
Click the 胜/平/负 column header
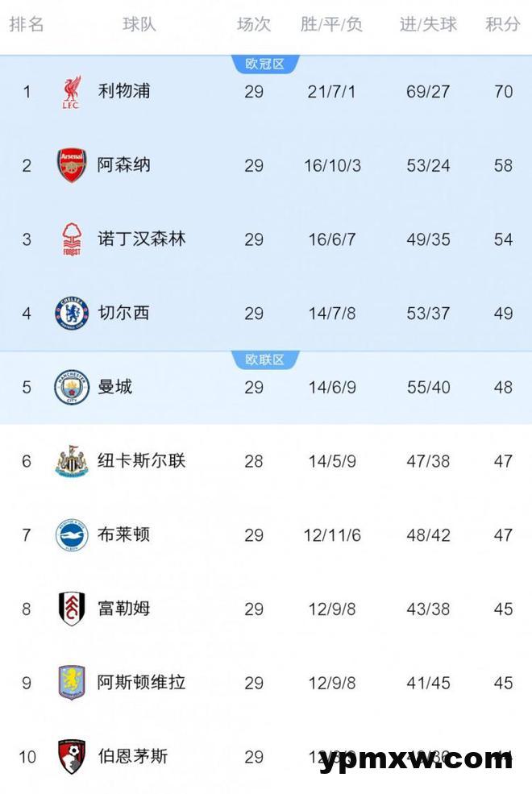331,24
